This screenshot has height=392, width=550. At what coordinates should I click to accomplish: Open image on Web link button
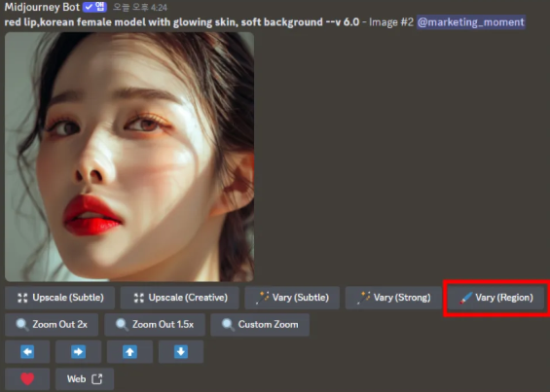(x=85, y=379)
